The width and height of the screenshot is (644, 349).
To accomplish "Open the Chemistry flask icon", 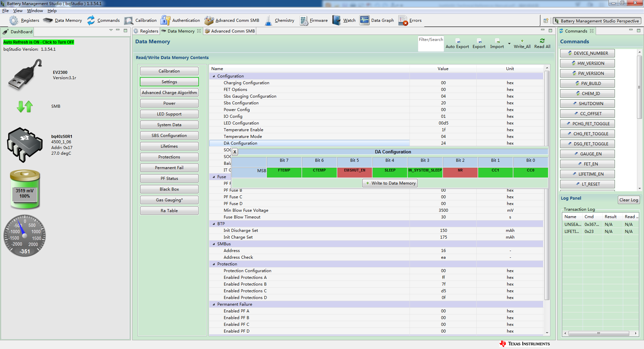I will [268, 20].
